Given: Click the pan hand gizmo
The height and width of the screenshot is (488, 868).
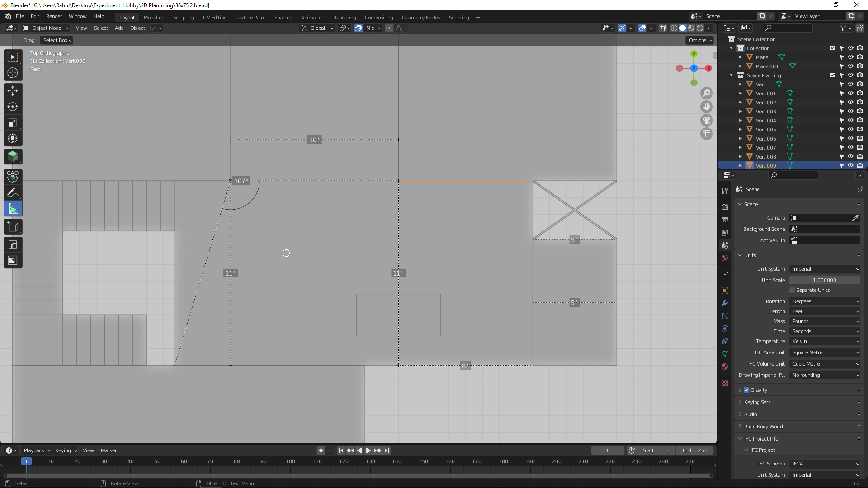Looking at the screenshot, I should (706, 107).
